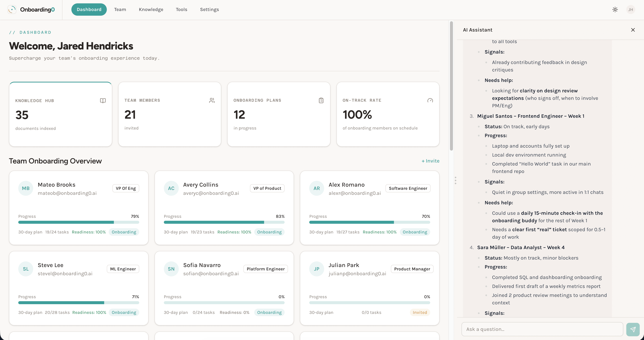Click Mateo Brooks' avatar

point(26,188)
